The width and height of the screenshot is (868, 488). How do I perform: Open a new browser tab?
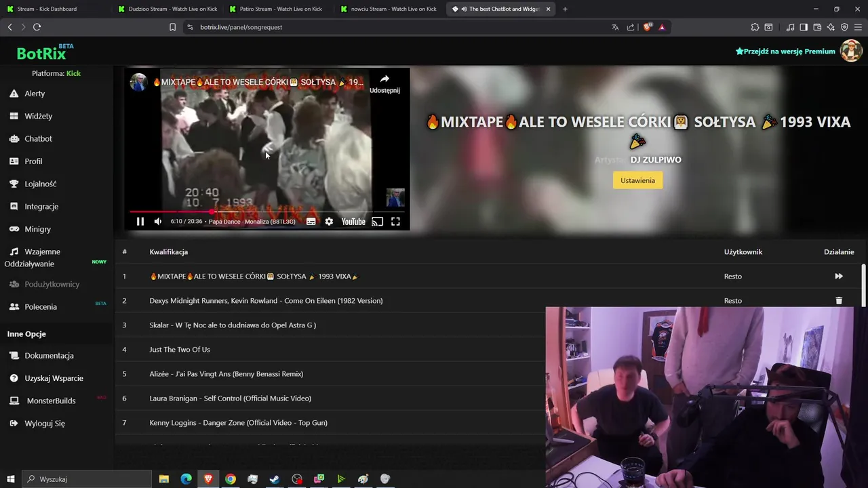565,9
